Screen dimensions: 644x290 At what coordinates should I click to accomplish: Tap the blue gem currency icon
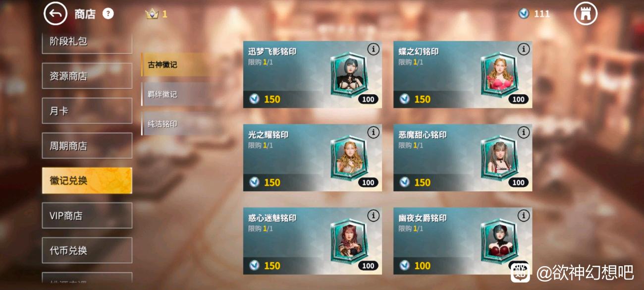pos(524,14)
